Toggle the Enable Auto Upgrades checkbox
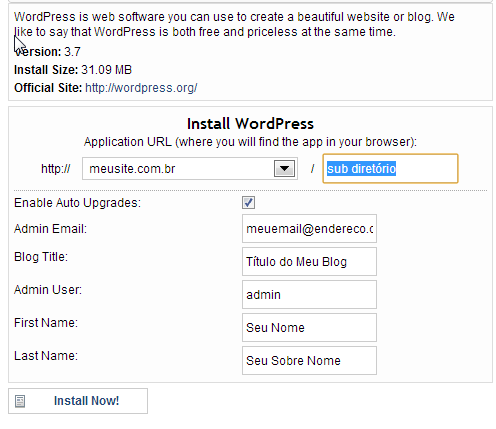496x429 pixels. (248, 203)
